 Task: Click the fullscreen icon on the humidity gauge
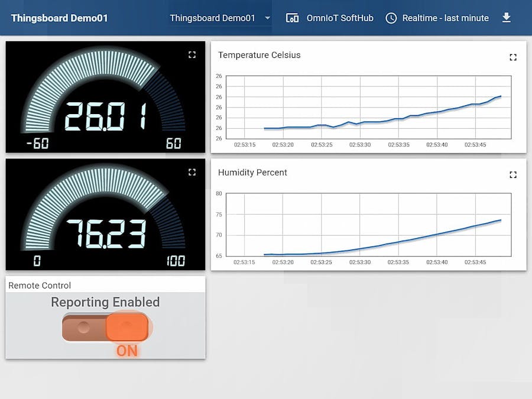click(x=192, y=172)
